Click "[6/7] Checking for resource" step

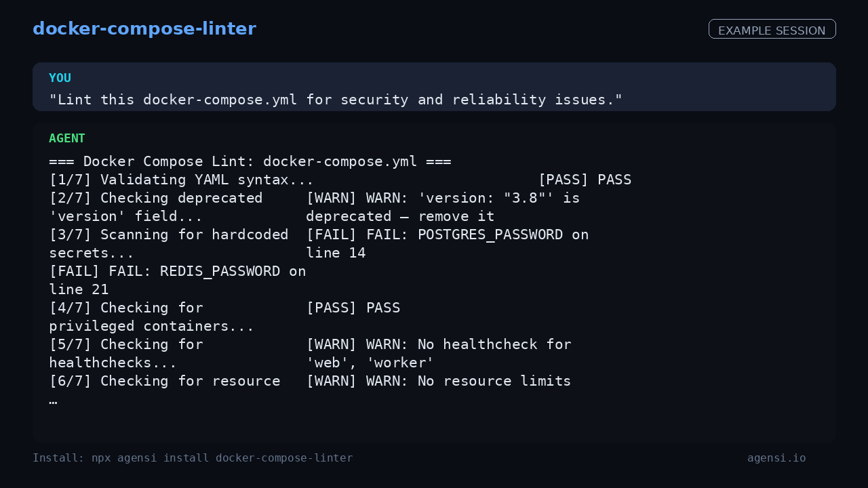[165, 381]
